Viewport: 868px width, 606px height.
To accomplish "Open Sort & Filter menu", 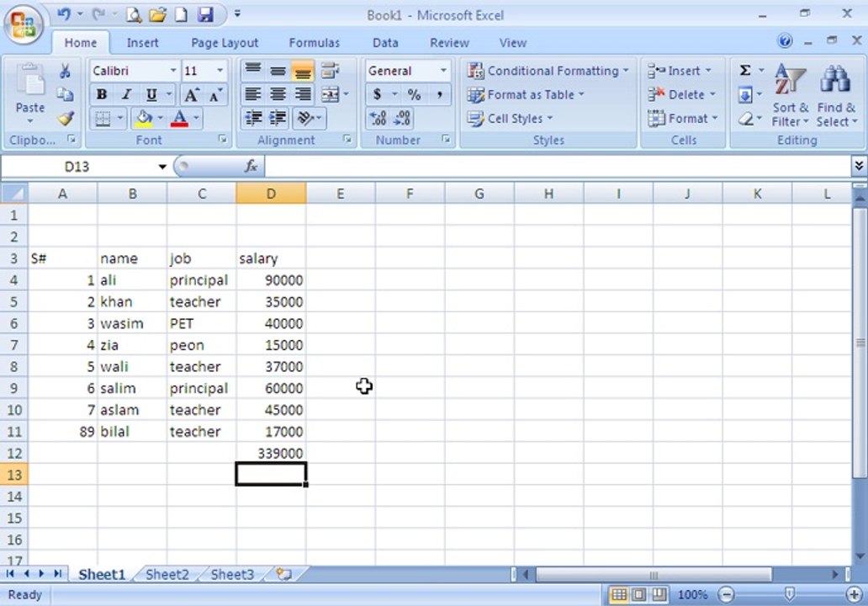I will pos(790,97).
